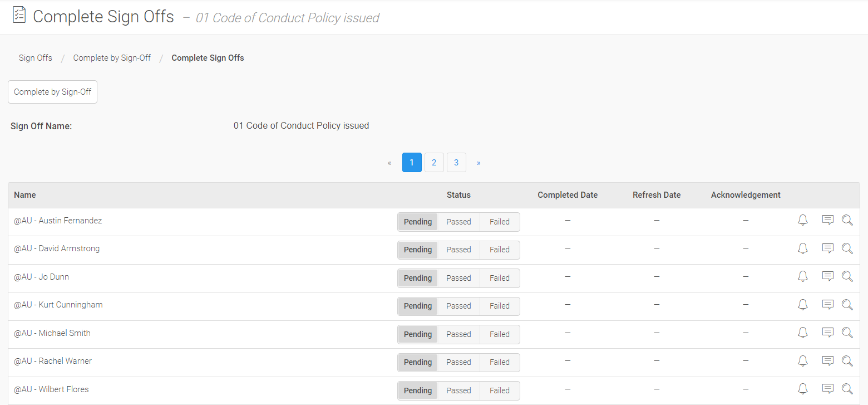This screenshot has width=868, height=405.
Task: Send bell notification to Kurt Cunningham
Action: 802,305
